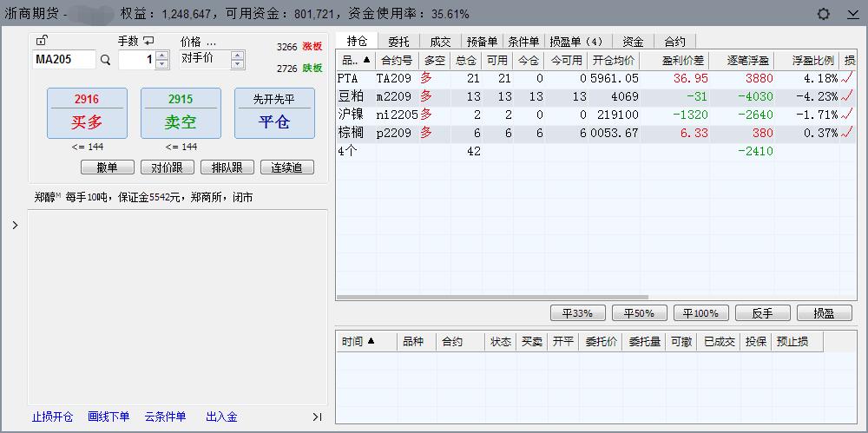Click the forward-to-end icon near 出入金
The height and width of the screenshot is (433, 868).
coord(317,417)
